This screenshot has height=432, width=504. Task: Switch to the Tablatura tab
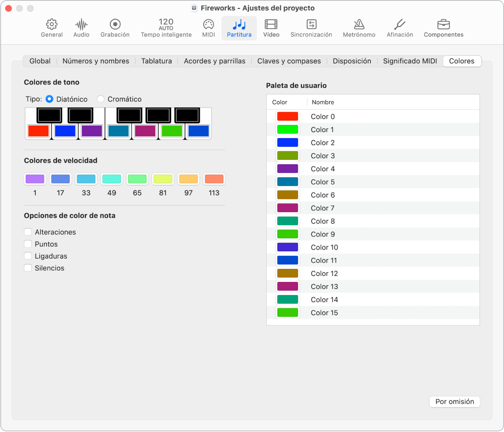tap(156, 61)
